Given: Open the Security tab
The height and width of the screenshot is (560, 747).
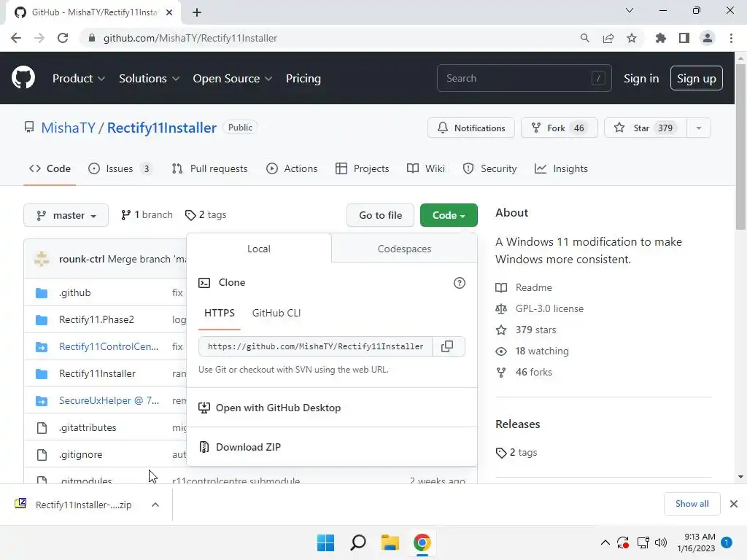Looking at the screenshot, I should (489, 168).
